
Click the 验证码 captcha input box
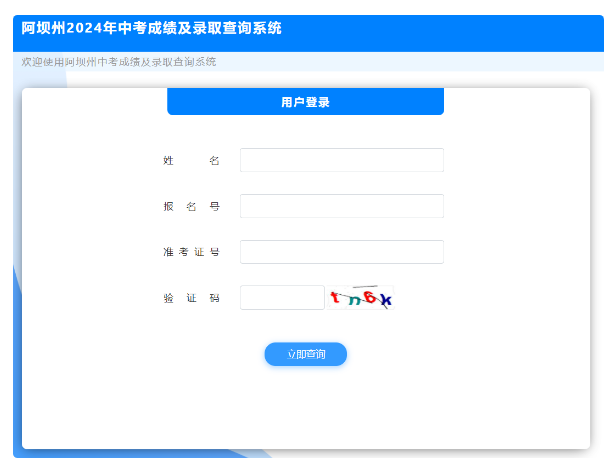click(x=282, y=297)
